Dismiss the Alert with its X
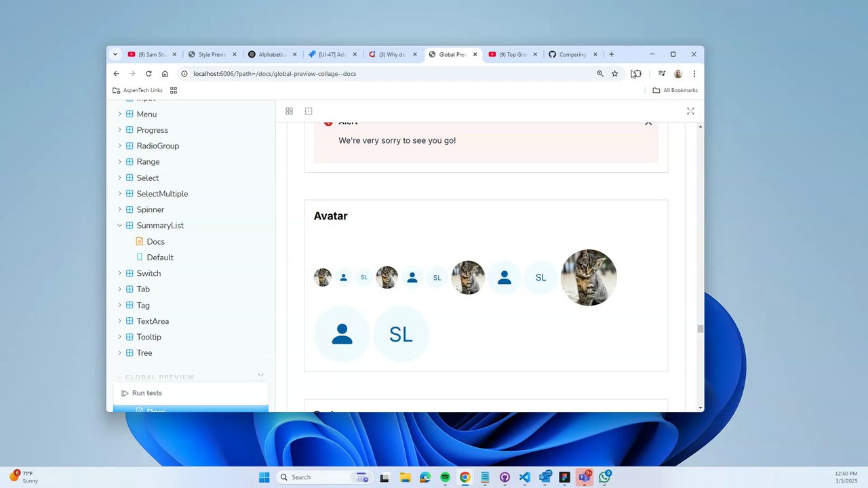 648,123
